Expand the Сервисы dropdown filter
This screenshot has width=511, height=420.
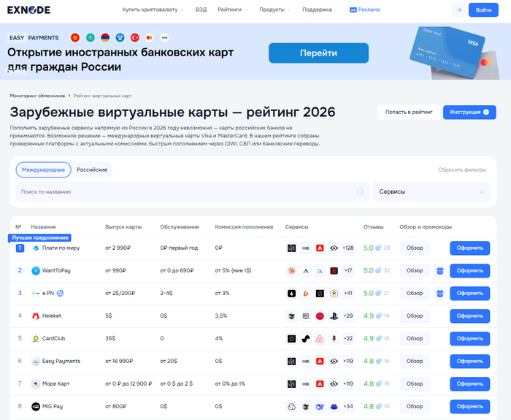click(431, 191)
